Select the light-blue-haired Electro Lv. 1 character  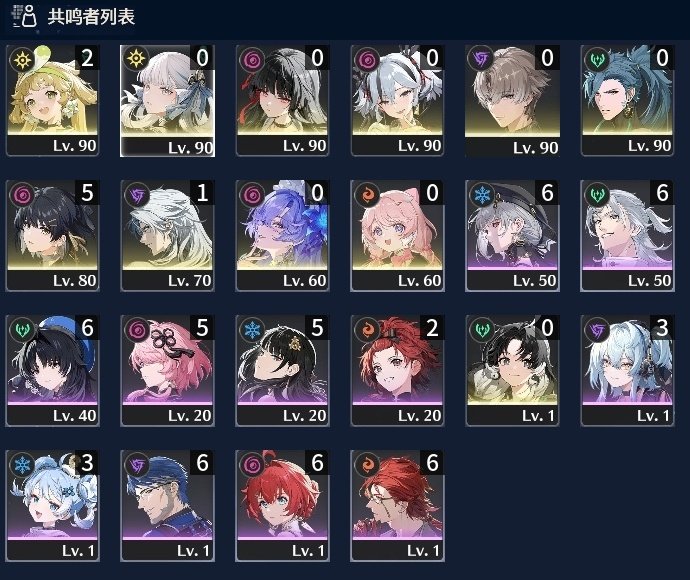pyautogui.click(x=628, y=371)
